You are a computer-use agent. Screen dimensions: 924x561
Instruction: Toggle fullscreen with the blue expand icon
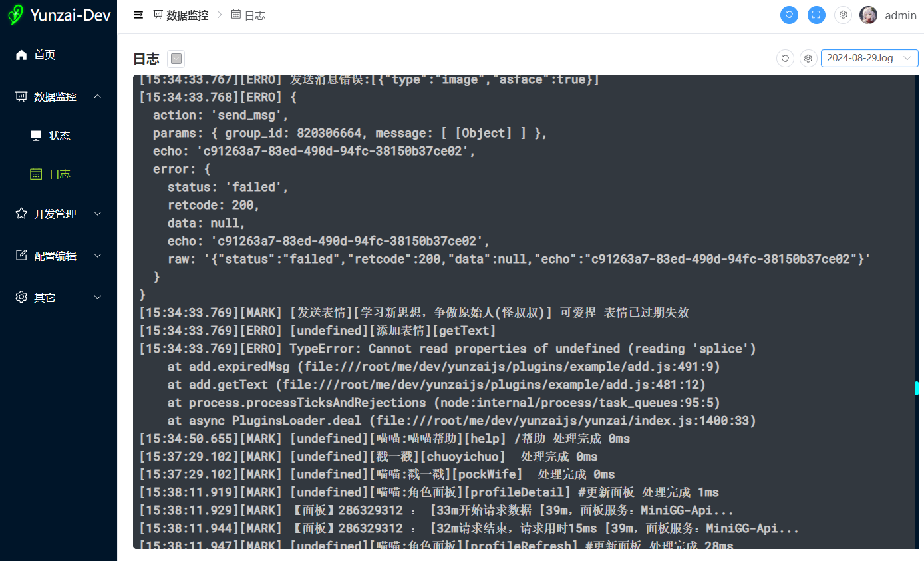[816, 15]
